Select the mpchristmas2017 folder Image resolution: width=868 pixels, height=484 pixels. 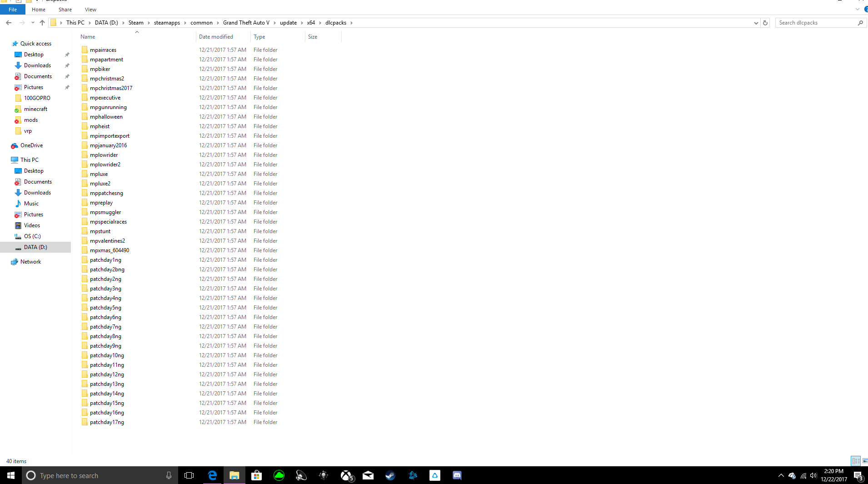[111, 88]
